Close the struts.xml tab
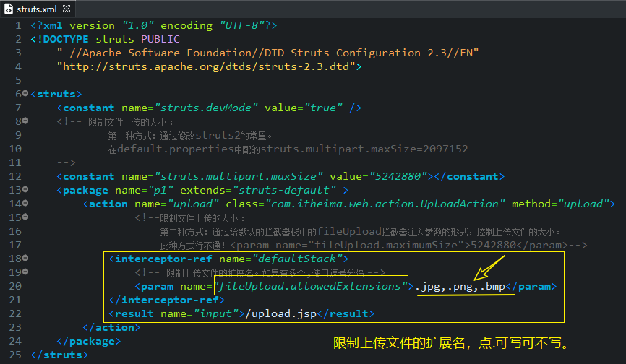 click(67, 9)
